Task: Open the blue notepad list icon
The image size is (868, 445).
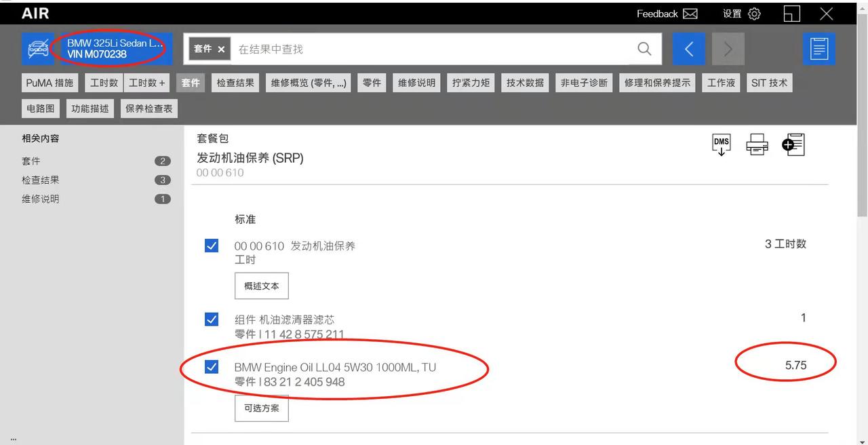Action: [x=819, y=49]
